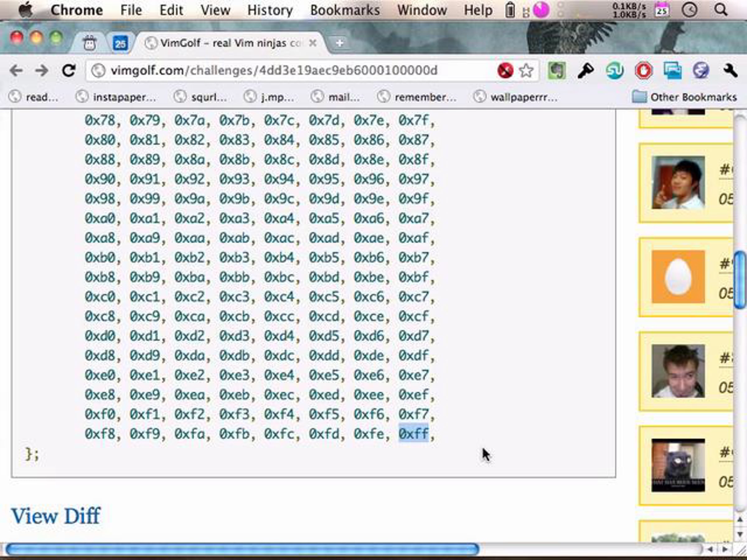Image resolution: width=747 pixels, height=560 pixels.
Task: Bookmark this page with the star icon
Action: (526, 71)
